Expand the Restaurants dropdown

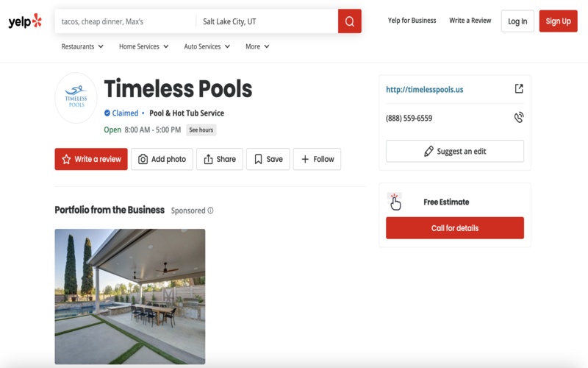[82, 46]
